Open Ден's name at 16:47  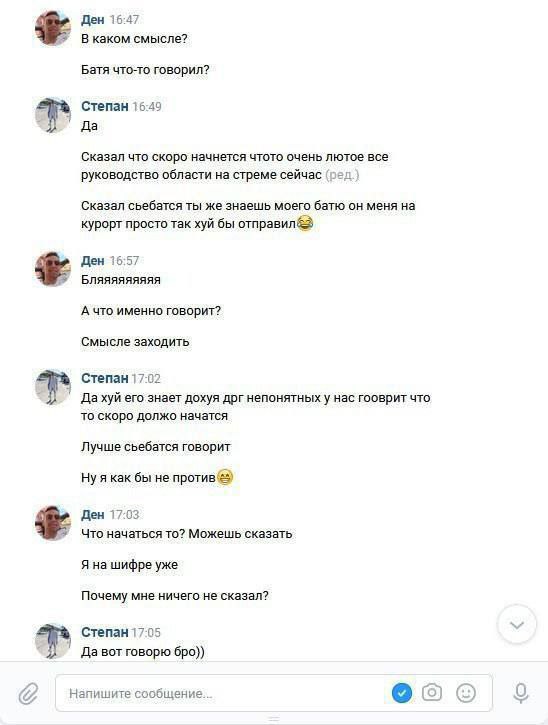click(x=92, y=20)
